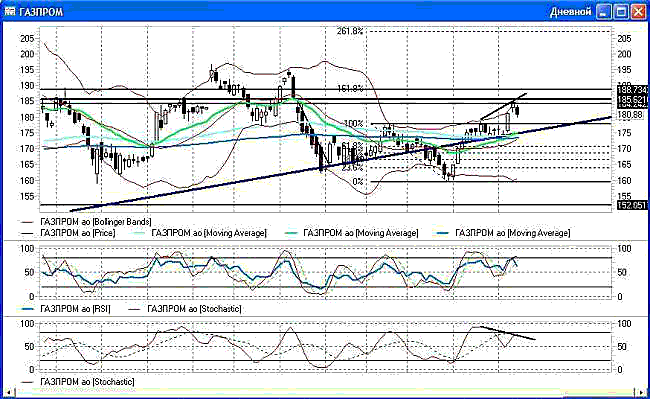Click the 152.051 price level marker
650x399 pixels.
click(632, 205)
